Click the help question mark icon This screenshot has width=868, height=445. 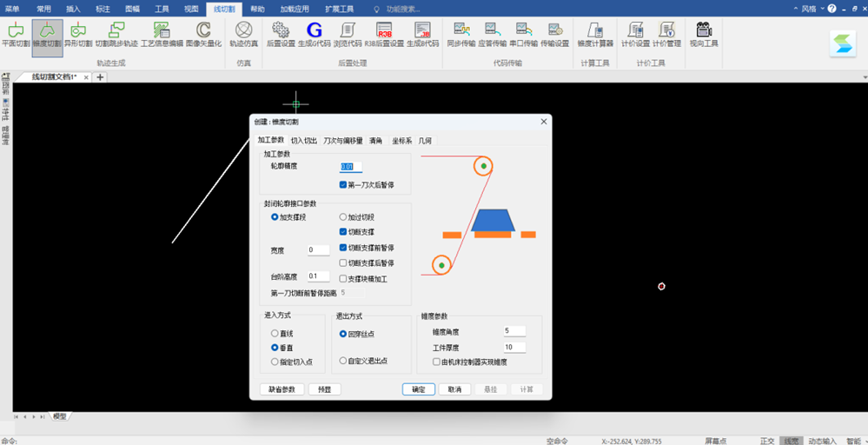point(832,9)
